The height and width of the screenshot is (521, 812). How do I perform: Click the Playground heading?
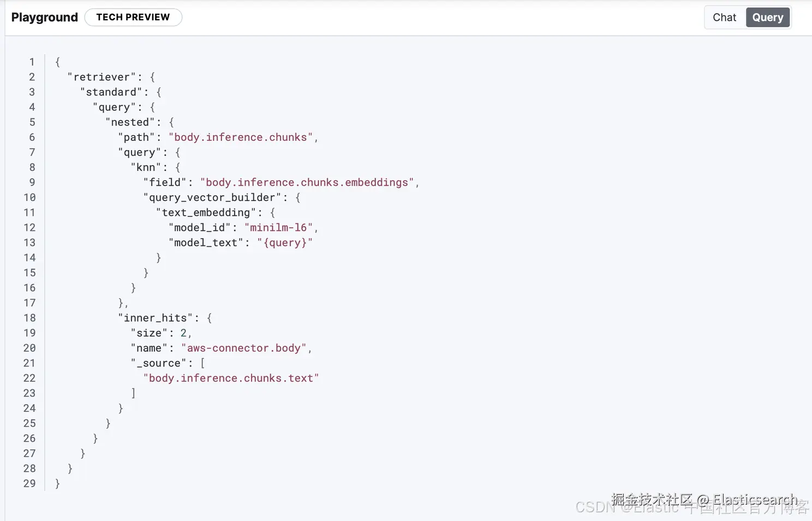[45, 17]
